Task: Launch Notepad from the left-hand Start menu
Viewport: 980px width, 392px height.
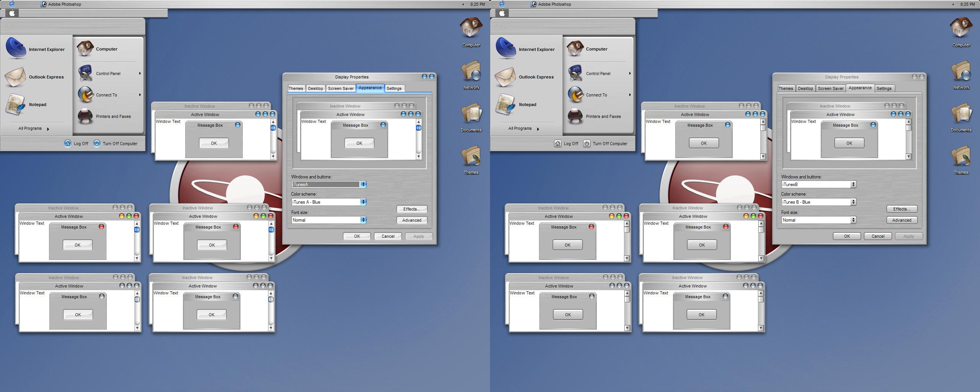Action: [26, 105]
